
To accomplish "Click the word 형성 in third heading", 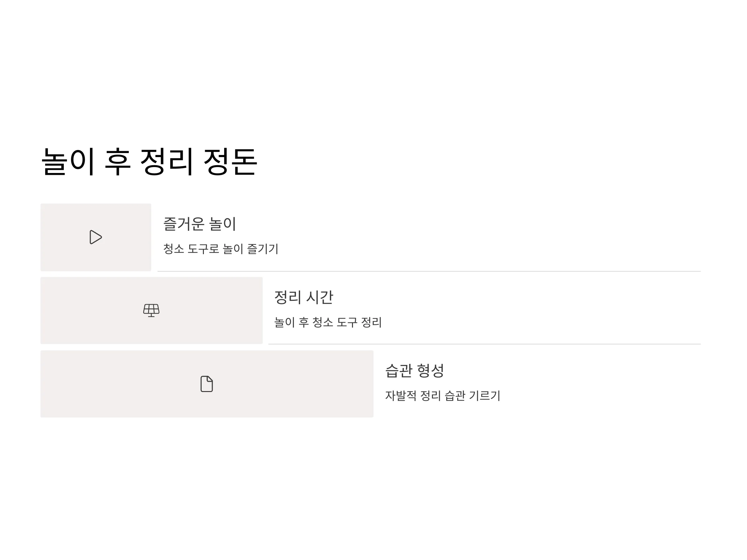I will (x=430, y=370).
